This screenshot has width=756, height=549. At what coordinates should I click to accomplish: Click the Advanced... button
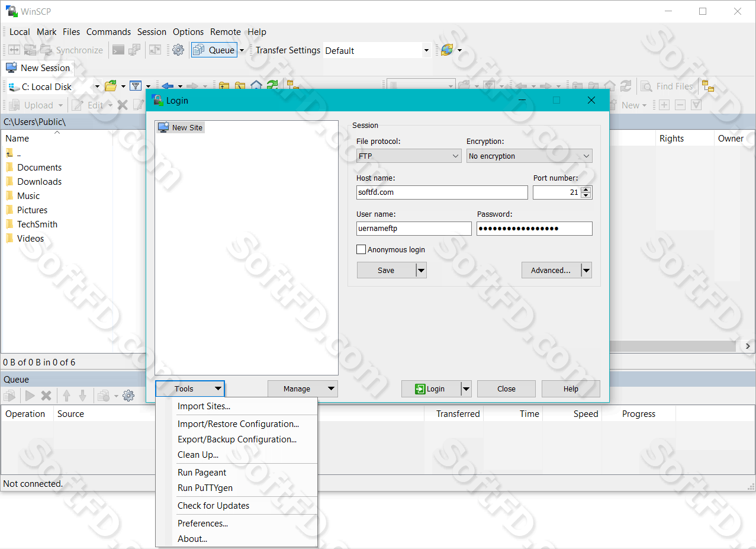(x=551, y=271)
